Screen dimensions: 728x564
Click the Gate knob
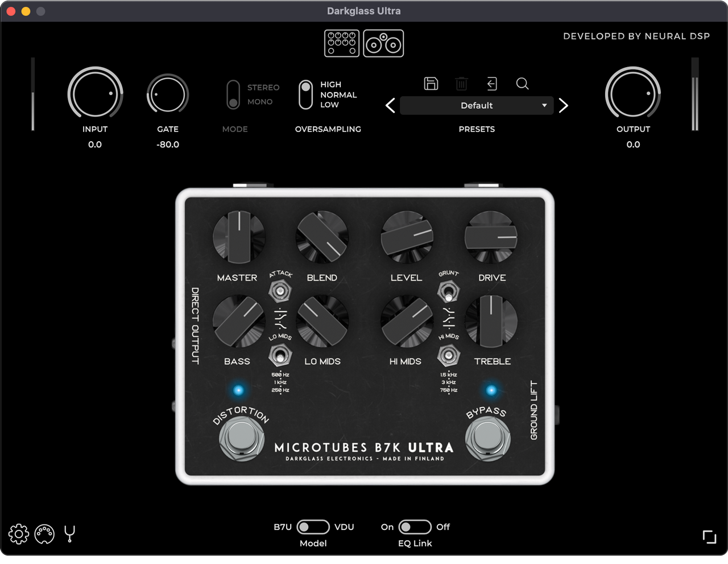coord(168,94)
